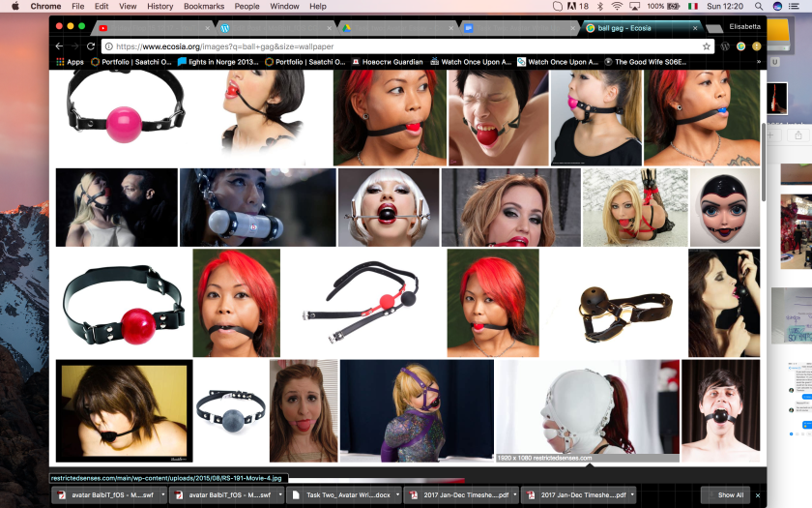
Task: Bookmark this page with the star icon
Action: point(707,45)
